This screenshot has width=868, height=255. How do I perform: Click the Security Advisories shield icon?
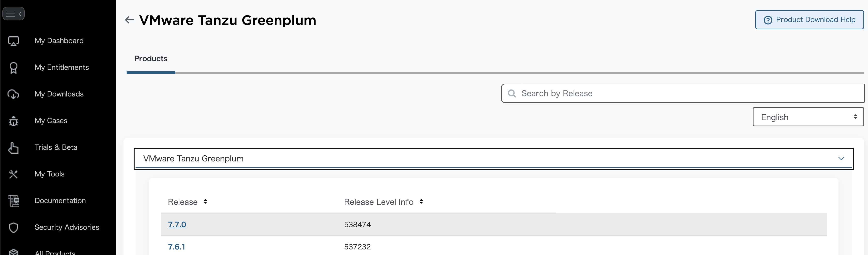point(14,228)
